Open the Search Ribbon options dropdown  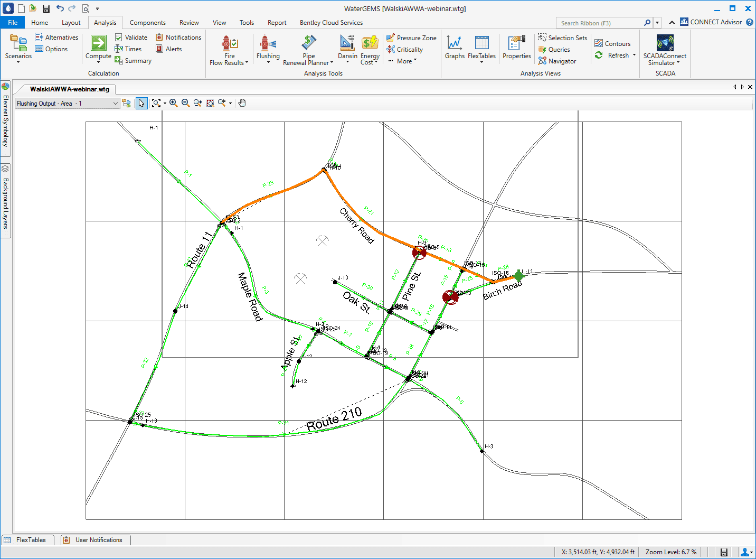click(657, 23)
